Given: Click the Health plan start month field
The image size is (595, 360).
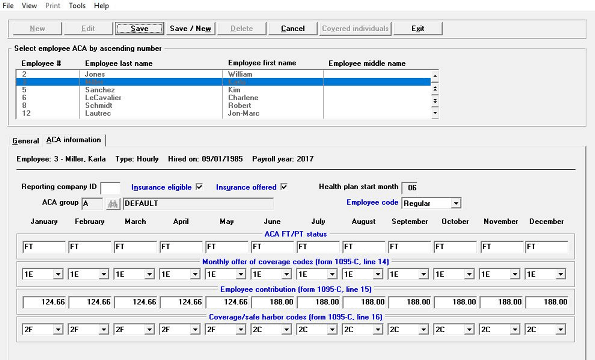Looking at the screenshot, I should pyautogui.click(x=409, y=187).
